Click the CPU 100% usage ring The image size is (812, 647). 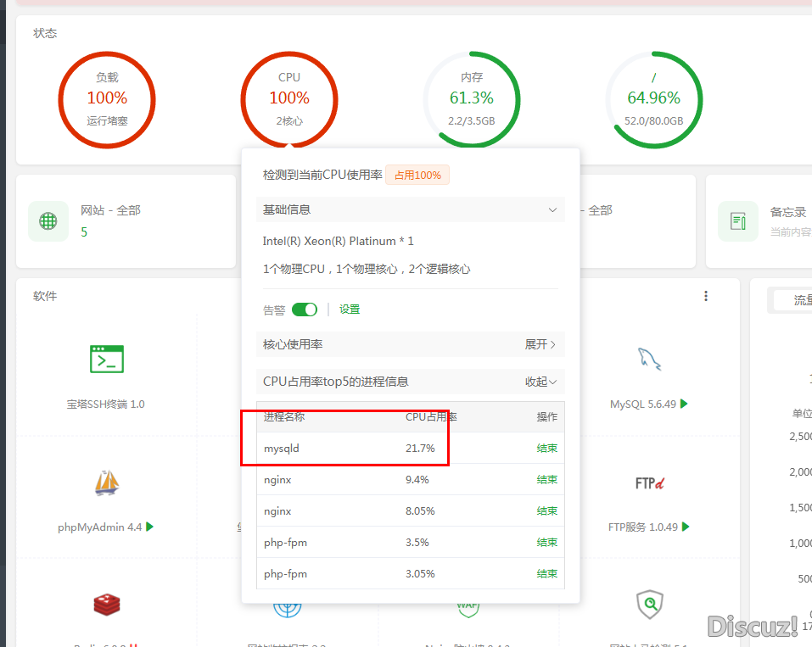pos(288,99)
